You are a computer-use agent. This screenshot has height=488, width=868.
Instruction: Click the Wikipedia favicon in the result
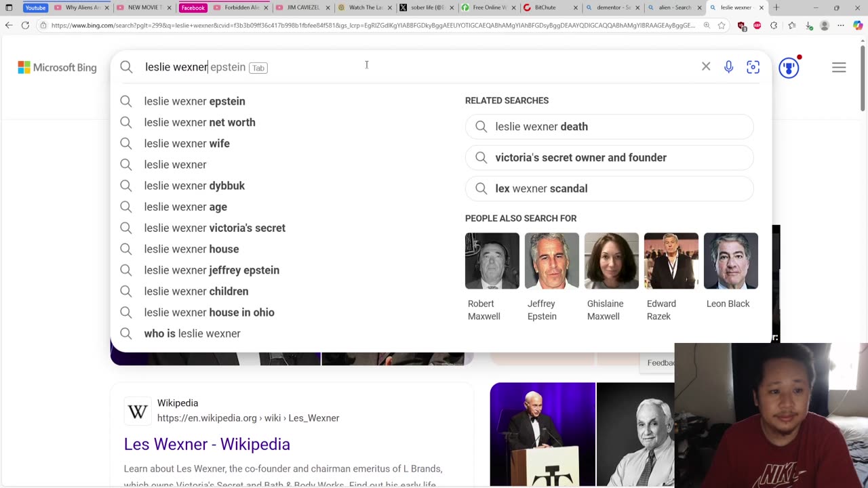coord(138,411)
